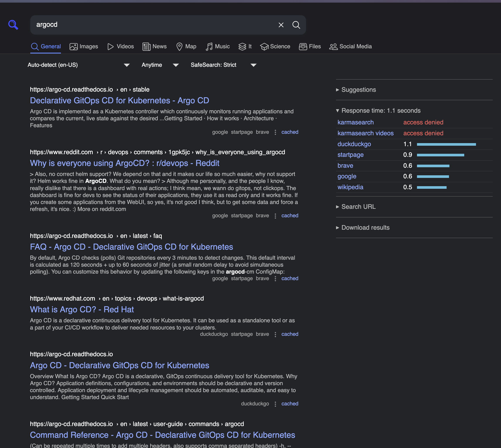
Task: Click the startpage response time bar
Action: pos(440,155)
